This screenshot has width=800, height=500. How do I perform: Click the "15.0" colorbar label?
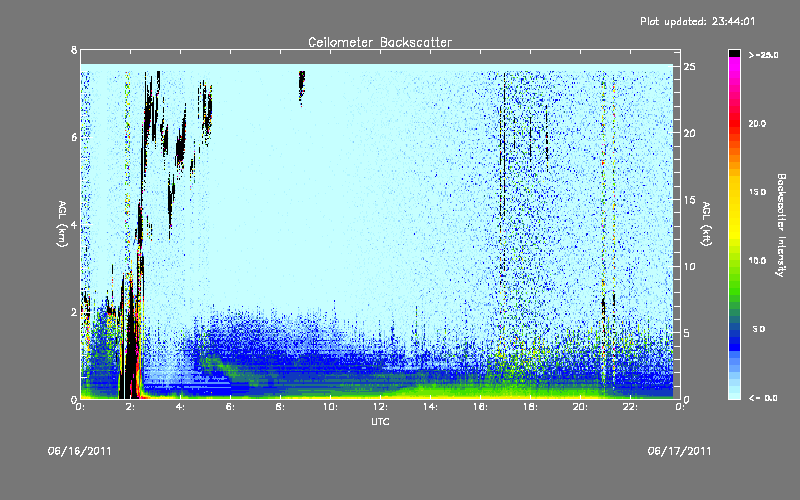(757, 192)
